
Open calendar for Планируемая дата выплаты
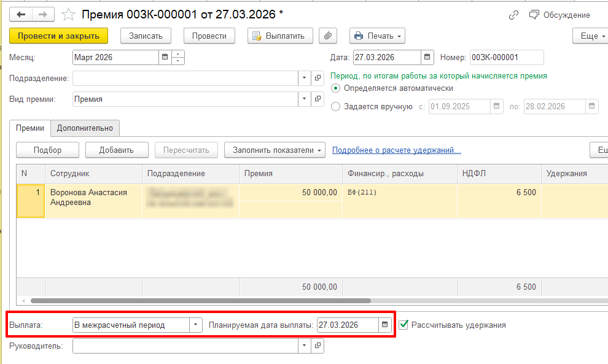tap(385, 325)
